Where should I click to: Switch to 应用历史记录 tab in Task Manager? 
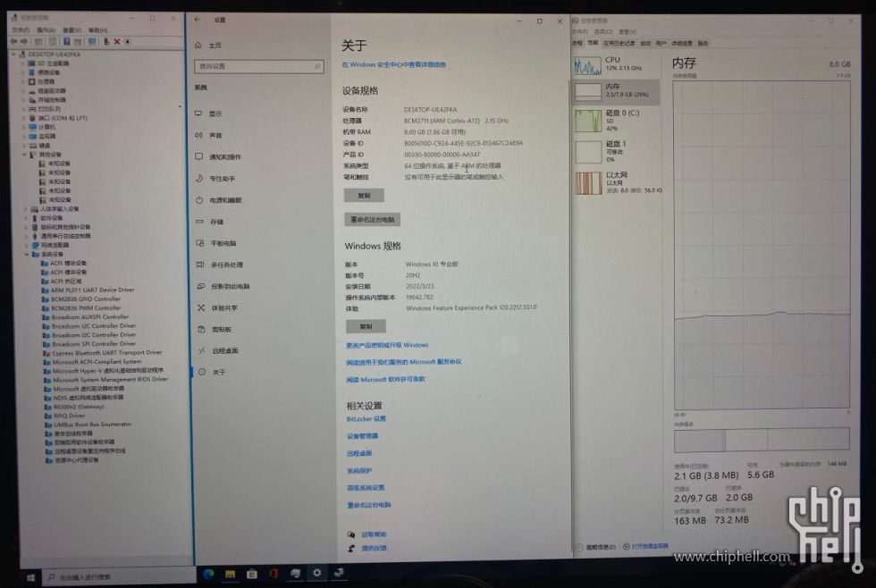click(x=619, y=43)
